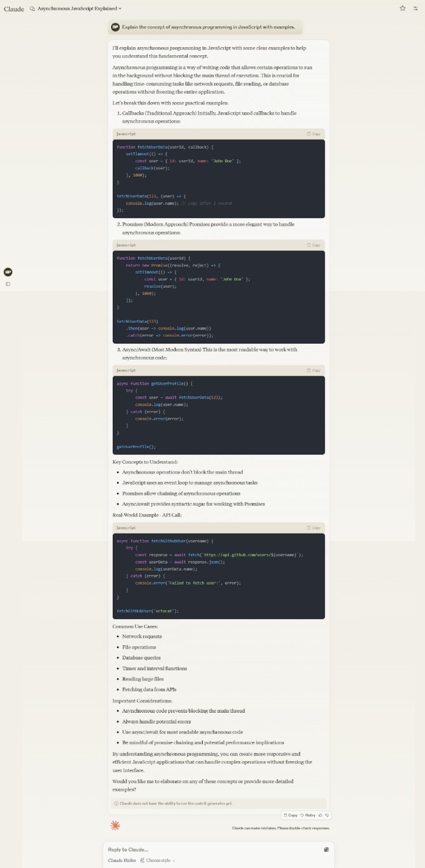425x868 pixels.
Task: Copy the getUserProfile async code block
Action: [x=313, y=370]
